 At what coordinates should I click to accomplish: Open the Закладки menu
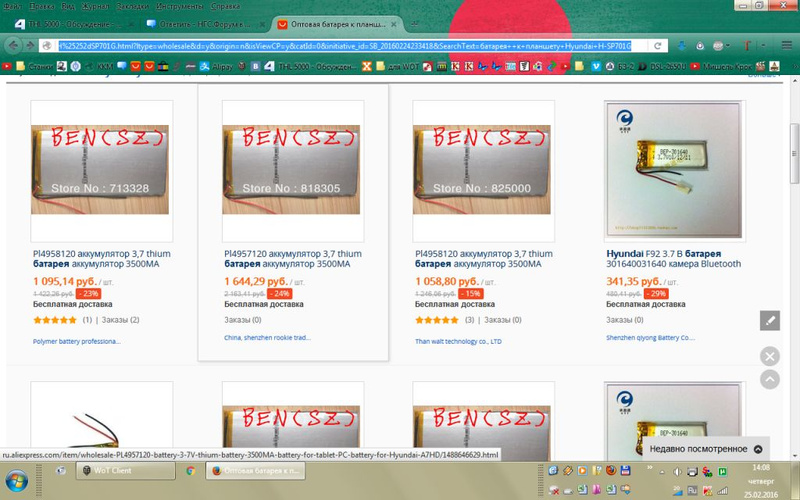(132, 6)
